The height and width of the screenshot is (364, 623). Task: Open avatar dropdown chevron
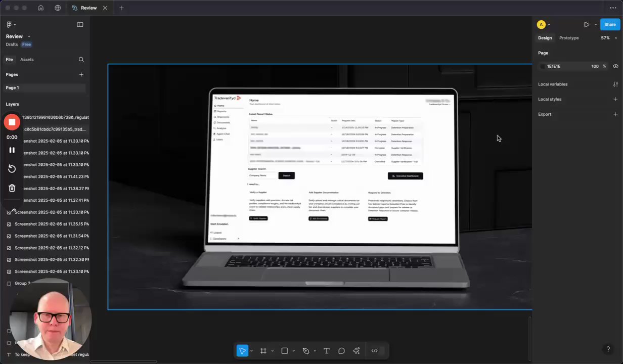click(x=549, y=24)
